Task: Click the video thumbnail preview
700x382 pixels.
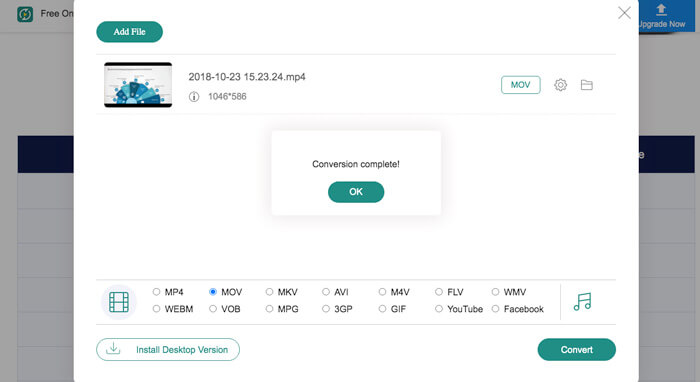Action: 138,85
